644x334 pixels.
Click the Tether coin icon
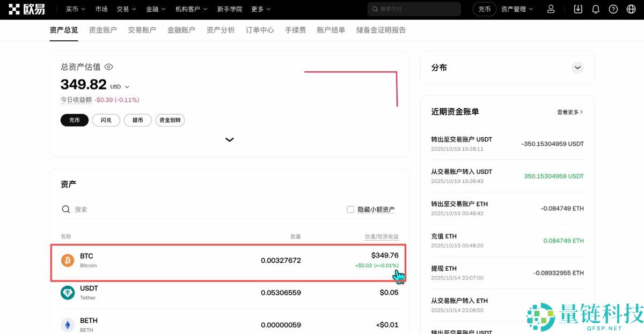(67, 292)
